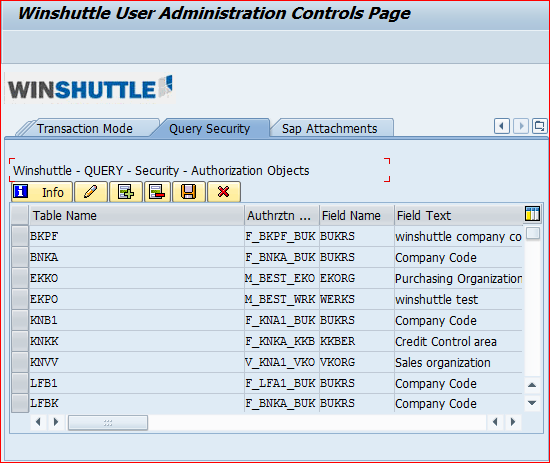The image size is (550, 463).
Task: Click the floppy disk save icon
Action: pos(188,192)
